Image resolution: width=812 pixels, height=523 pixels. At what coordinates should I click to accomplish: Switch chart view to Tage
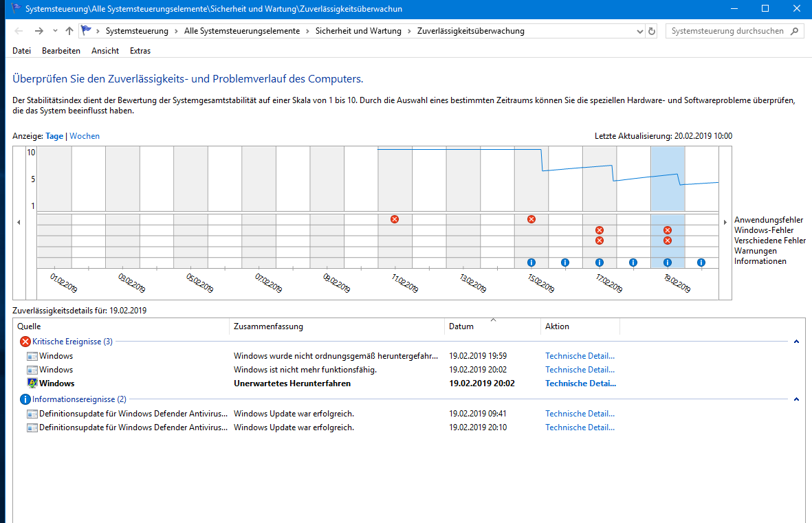(54, 136)
